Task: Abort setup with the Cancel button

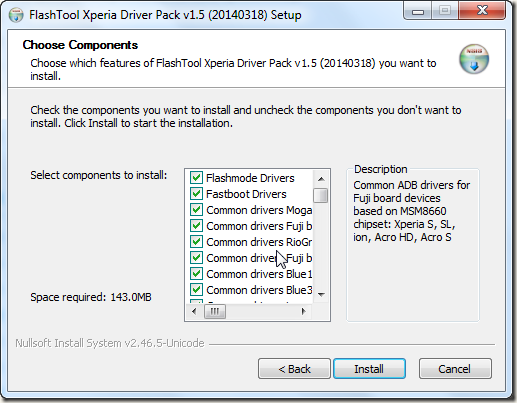Action: click(x=455, y=369)
